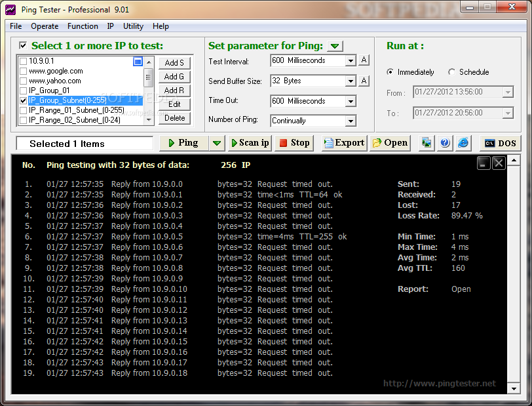Open the IP menu
Image resolution: width=532 pixels, height=406 pixels.
click(110, 26)
